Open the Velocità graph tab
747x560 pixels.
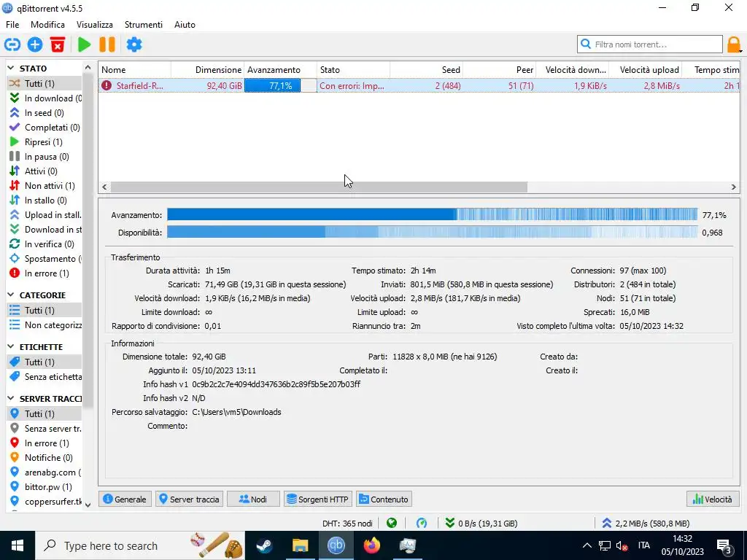click(x=713, y=499)
